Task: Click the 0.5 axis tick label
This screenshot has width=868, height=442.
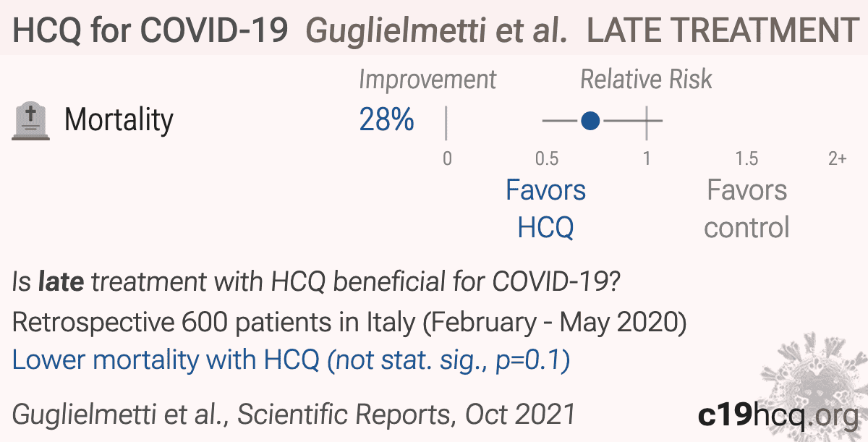Action: click(546, 158)
